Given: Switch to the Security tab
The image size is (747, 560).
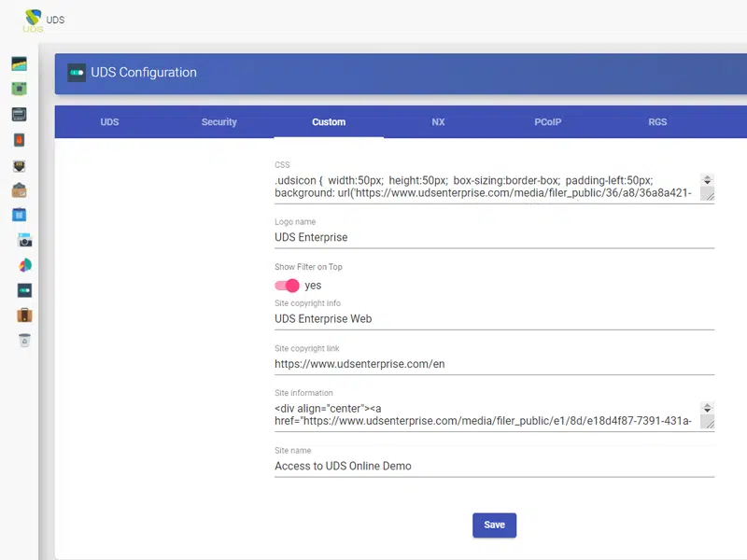Looking at the screenshot, I should tap(219, 122).
